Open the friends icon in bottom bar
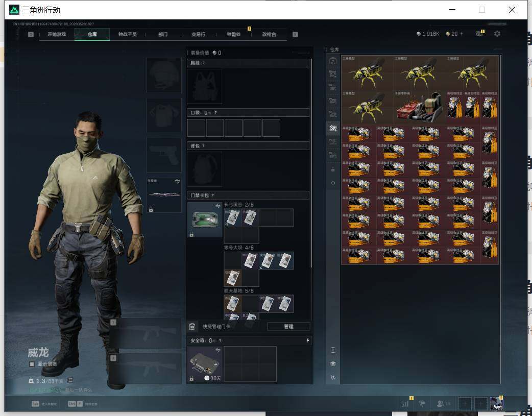The height and width of the screenshot is (416, 532). click(x=441, y=404)
